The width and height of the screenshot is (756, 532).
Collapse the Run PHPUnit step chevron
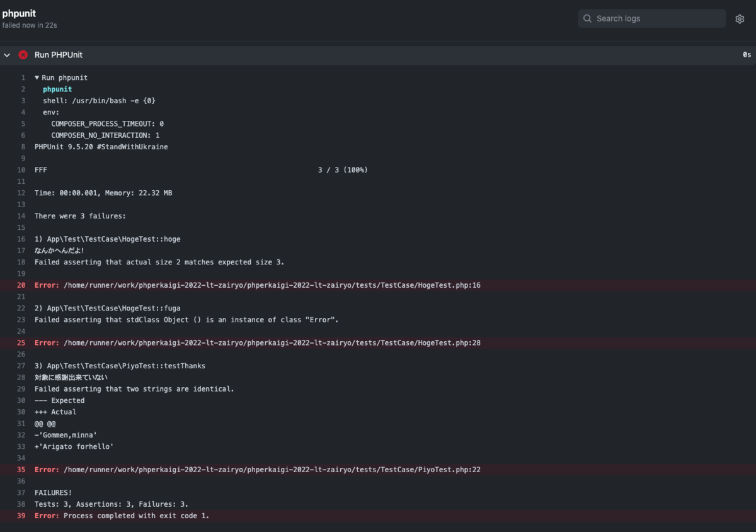point(7,55)
